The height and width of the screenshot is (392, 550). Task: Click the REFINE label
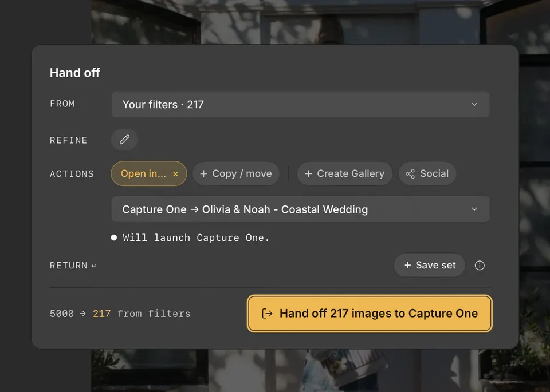[x=68, y=140]
